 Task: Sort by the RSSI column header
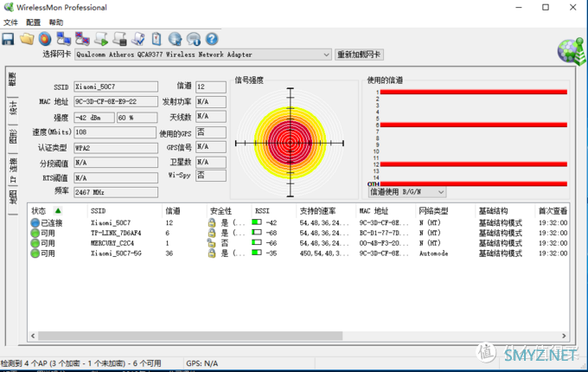tap(273, 211)
